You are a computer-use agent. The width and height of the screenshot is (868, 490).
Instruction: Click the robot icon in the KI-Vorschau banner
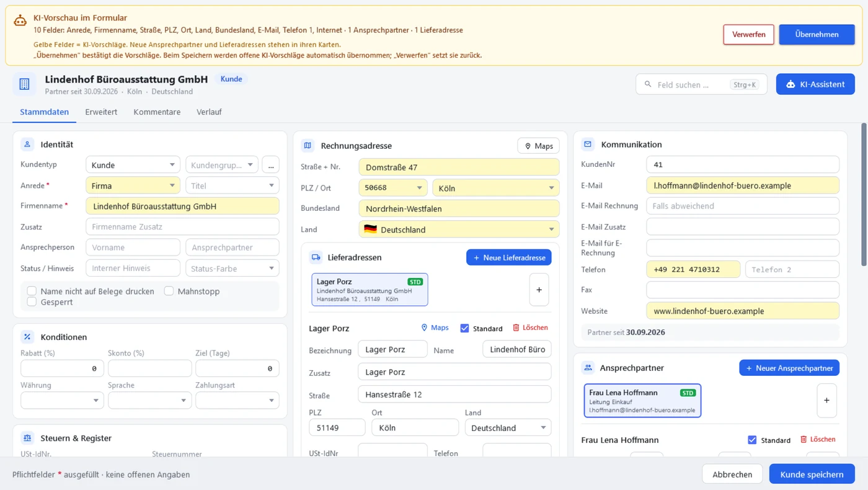click(20, 20)
